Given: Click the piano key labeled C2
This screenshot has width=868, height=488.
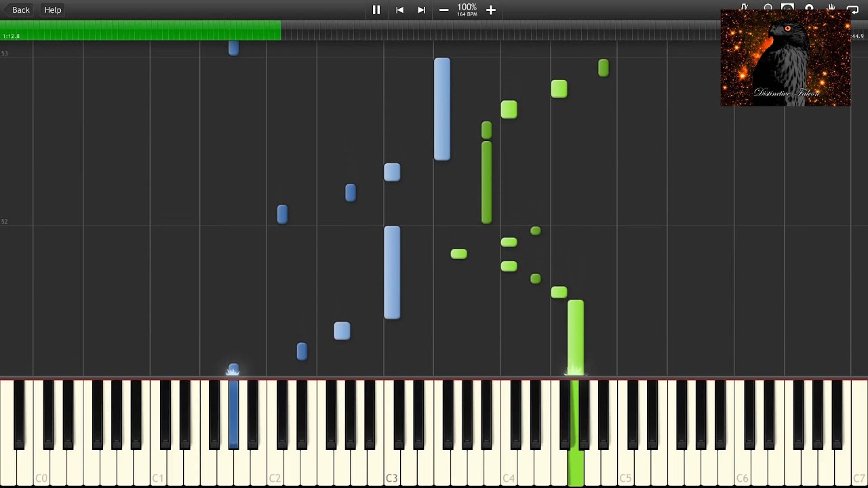Looking at the screenshot, I should point(275,468).
